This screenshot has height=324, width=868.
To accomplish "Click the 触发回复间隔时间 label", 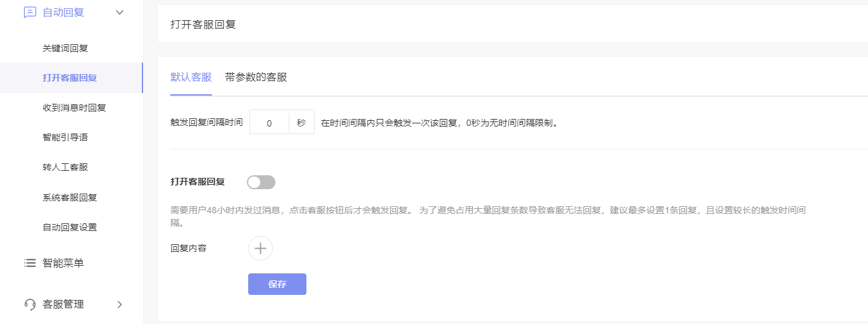I will tap(206, 123).
